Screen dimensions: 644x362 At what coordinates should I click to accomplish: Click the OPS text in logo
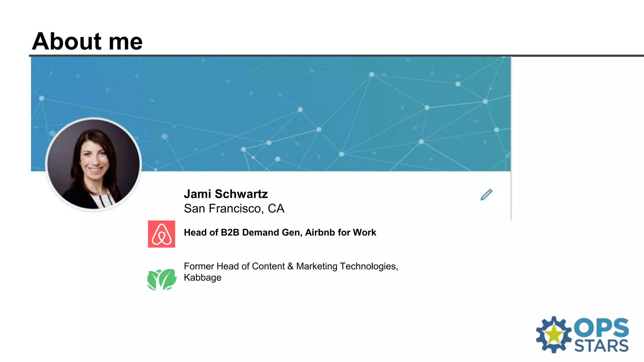(601, 327)
